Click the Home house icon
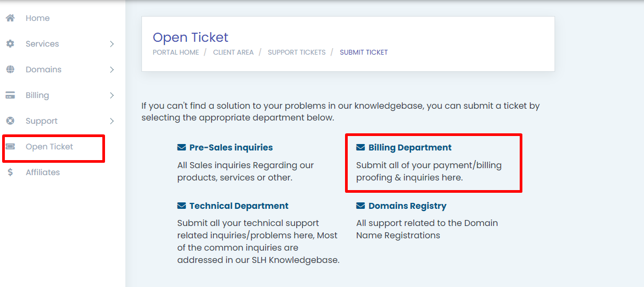Image resolution: width=644 pixels, height=287 pixels. click(x=10, y=18)
